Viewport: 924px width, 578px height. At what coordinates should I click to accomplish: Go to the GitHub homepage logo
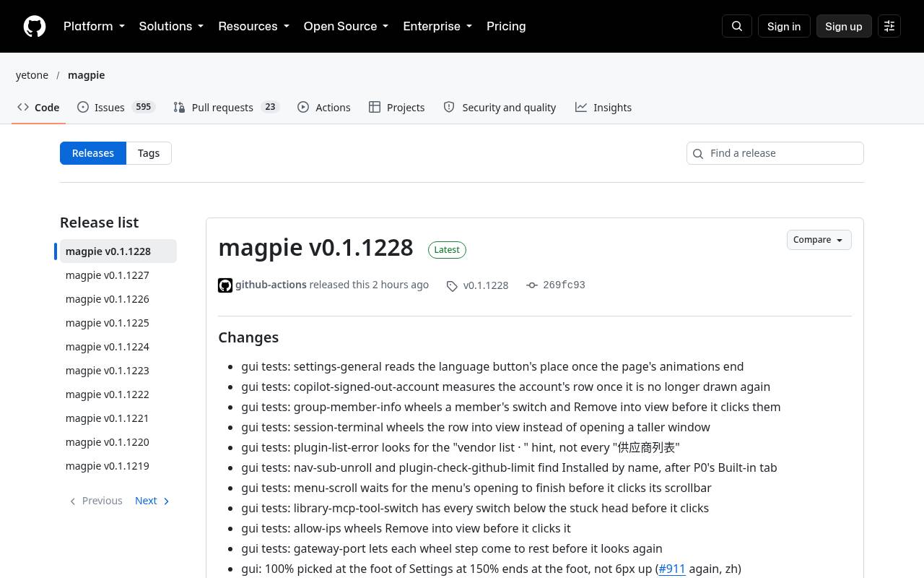coord(35,26)
